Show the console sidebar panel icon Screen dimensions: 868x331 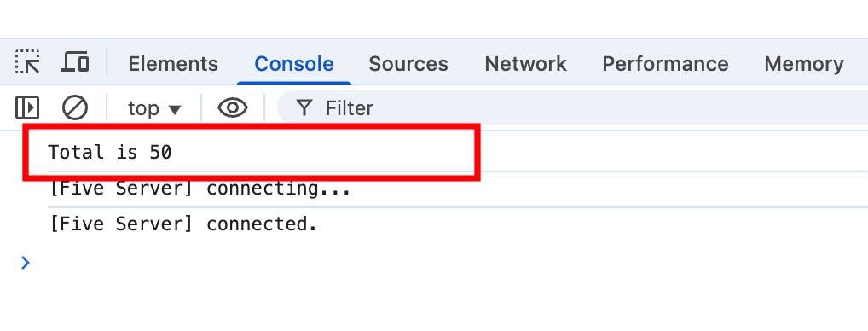27,107
